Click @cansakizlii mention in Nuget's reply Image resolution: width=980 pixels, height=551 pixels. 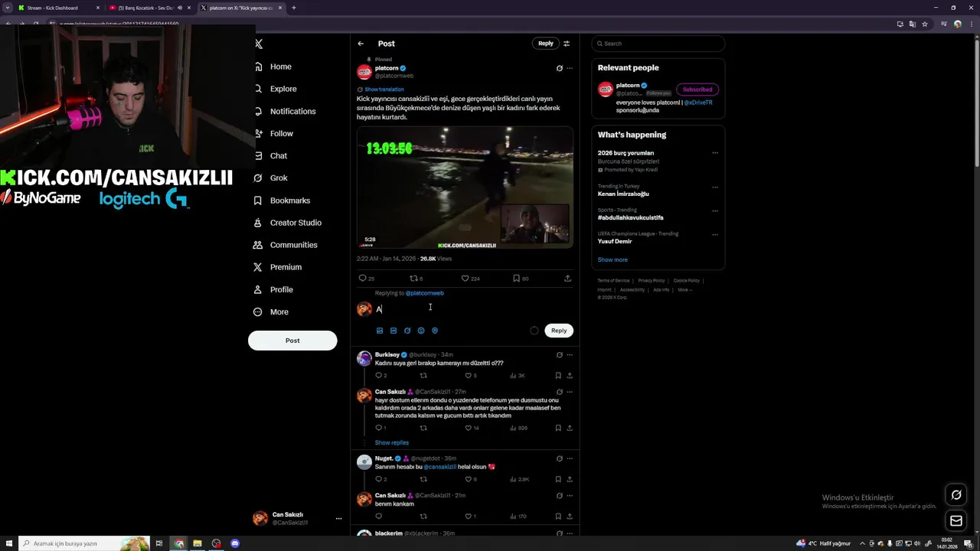pyautogui.click(x=439, y=467)
